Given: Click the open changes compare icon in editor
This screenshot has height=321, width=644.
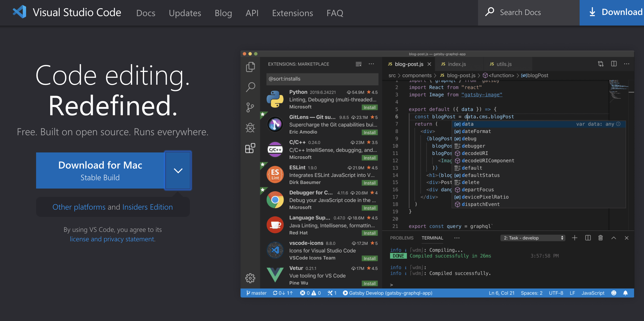Looking at the screenshot, I should pos(601,64).
